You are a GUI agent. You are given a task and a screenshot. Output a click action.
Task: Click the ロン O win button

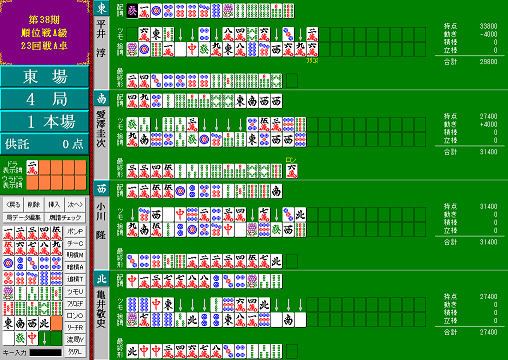[75, 315]
